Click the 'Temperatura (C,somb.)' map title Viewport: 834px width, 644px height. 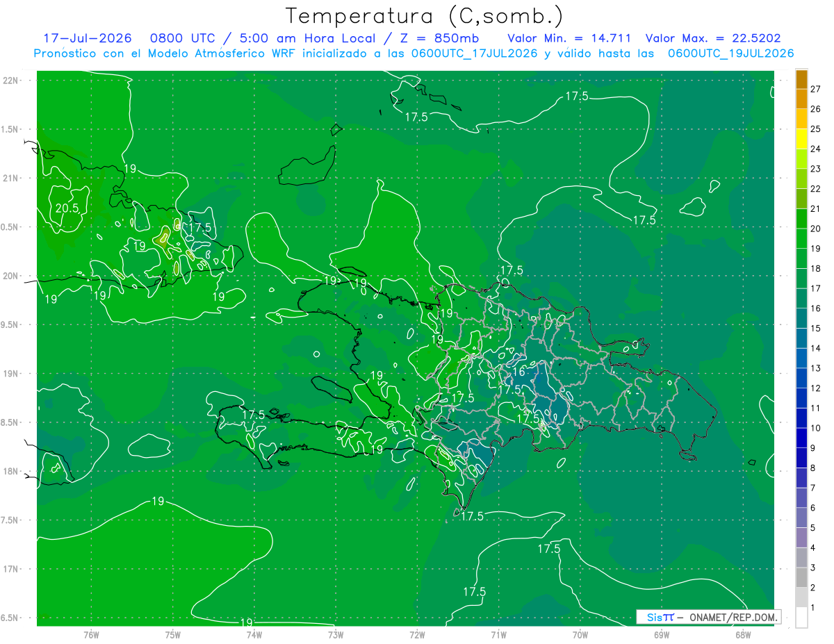pos(424,16)
